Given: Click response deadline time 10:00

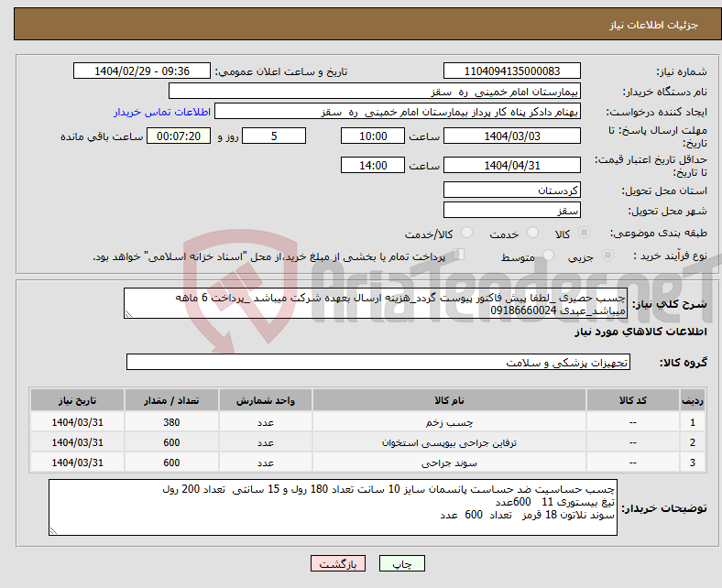Looking at the screenshot, I should tap(373, 136).
